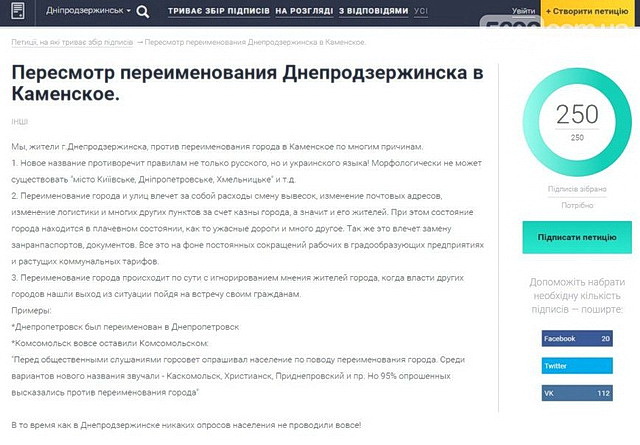Click the petition title Пересмотр переименования Днепродзержинска

click(x=247, y=83)
